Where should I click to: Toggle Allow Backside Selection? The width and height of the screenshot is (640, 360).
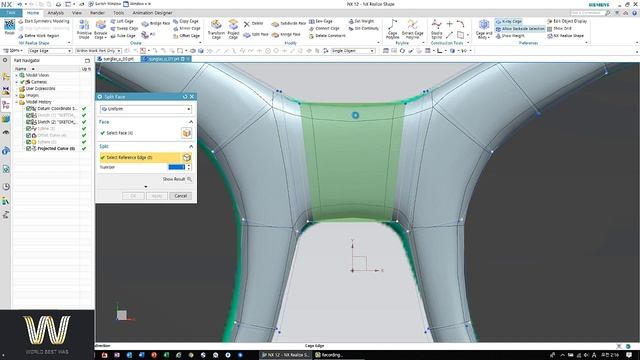520,29
